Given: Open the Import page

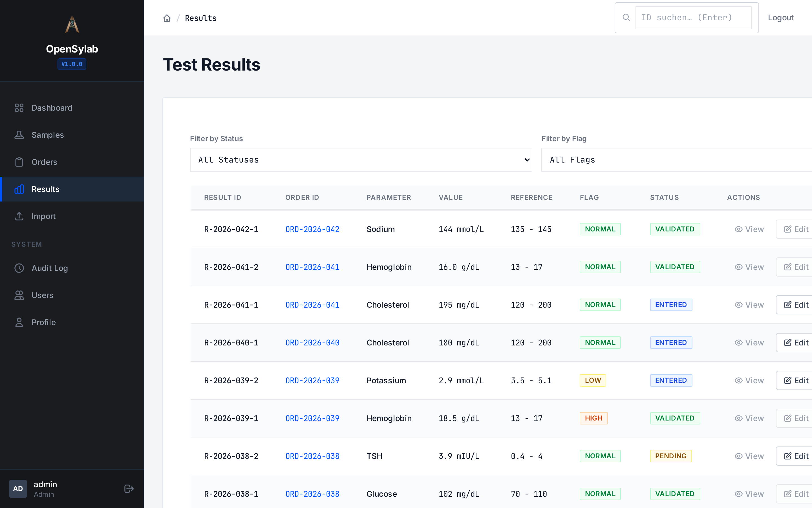Looking at the screenshot, I should pyautogui.click(x=72, y=216).
